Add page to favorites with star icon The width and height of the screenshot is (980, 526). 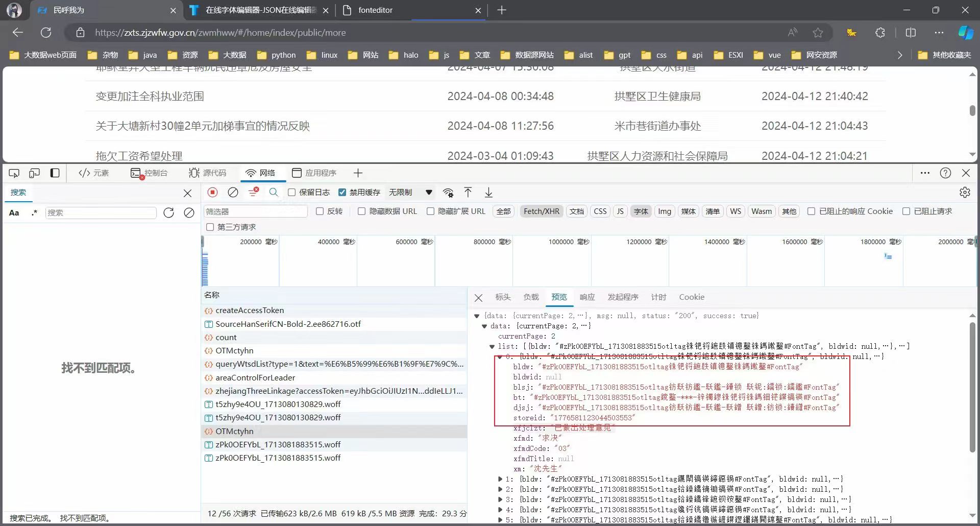click(x=818, y=33)
